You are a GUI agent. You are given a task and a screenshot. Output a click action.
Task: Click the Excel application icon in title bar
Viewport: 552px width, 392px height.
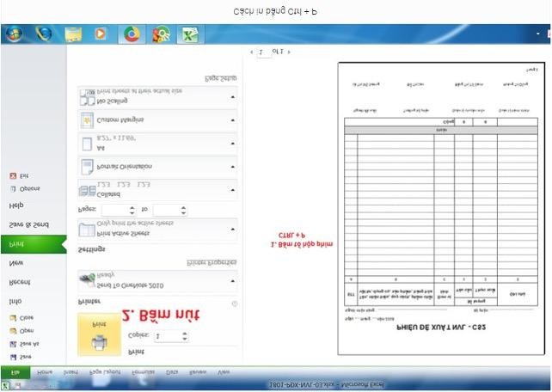click(x=5, y=385)
